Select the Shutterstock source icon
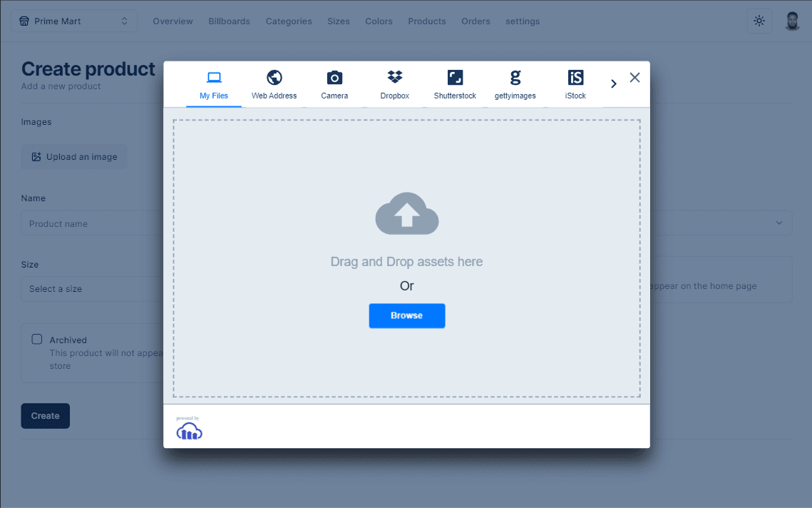The image size is (812, 508). (x=455, y=78)
